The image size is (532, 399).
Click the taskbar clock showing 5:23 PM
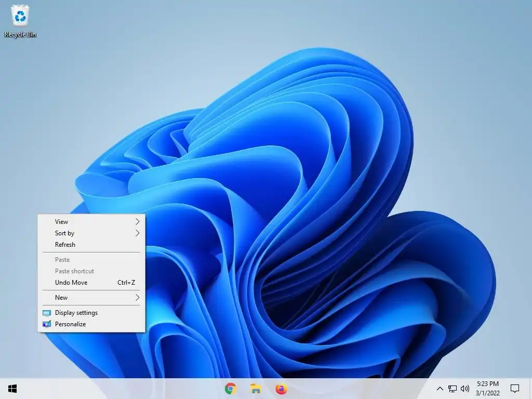coord(487,384)
